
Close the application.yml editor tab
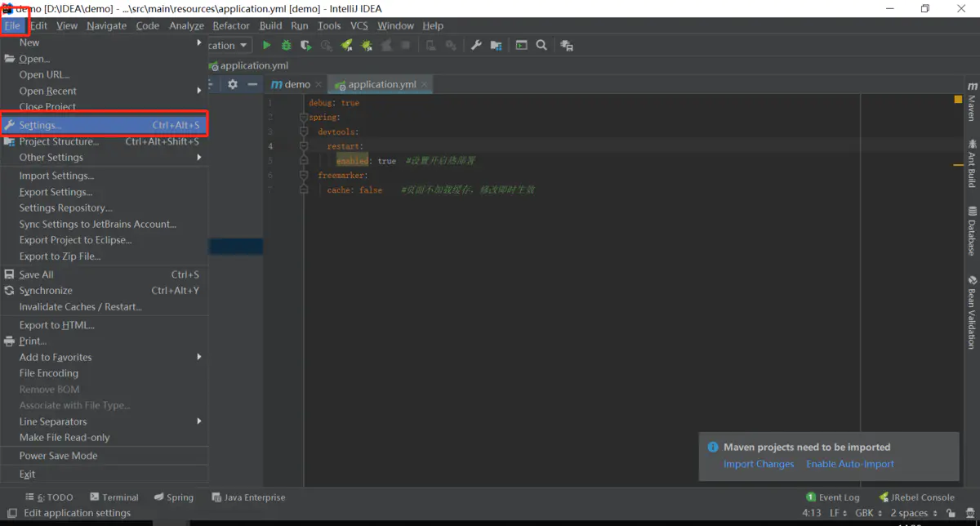point(424,85)
